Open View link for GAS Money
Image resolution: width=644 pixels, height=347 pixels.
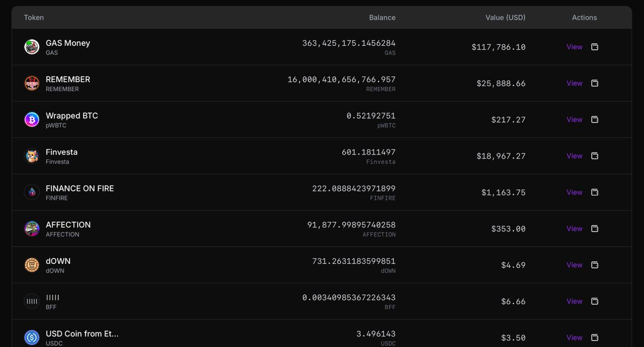coord(575,47)
